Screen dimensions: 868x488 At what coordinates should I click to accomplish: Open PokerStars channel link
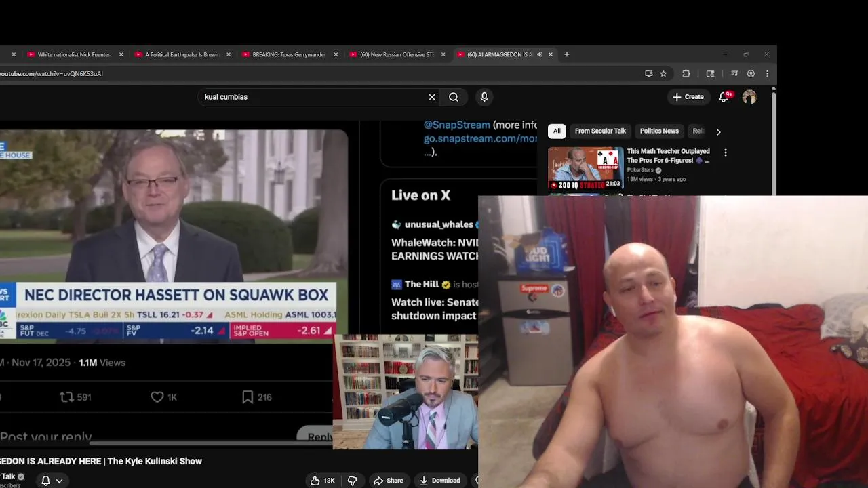(640, 170)
